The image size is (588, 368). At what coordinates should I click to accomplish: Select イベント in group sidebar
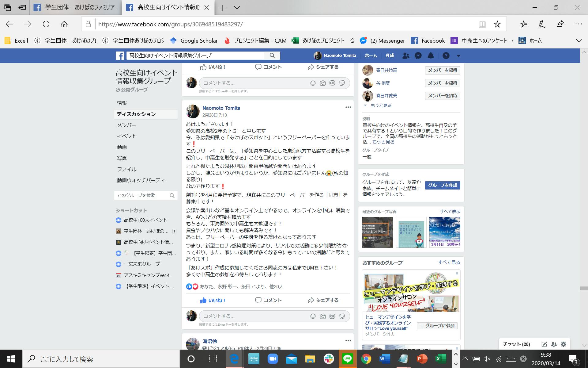click(x=126, y=136)
